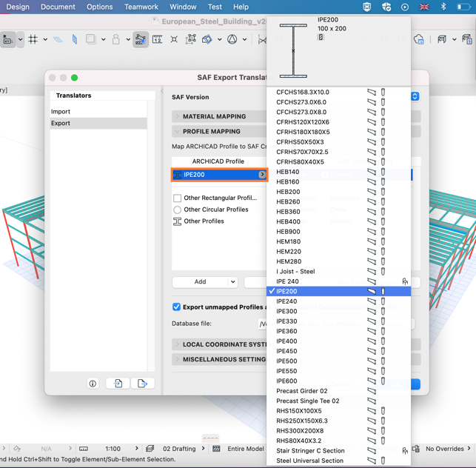
Task: Select Steel Universal Section profile
Action: point(338,461)
